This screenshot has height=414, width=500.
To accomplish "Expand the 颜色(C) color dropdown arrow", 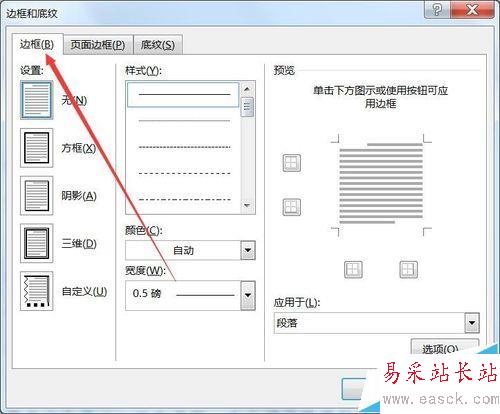I will pyautogui.click(x=248, y=250).
